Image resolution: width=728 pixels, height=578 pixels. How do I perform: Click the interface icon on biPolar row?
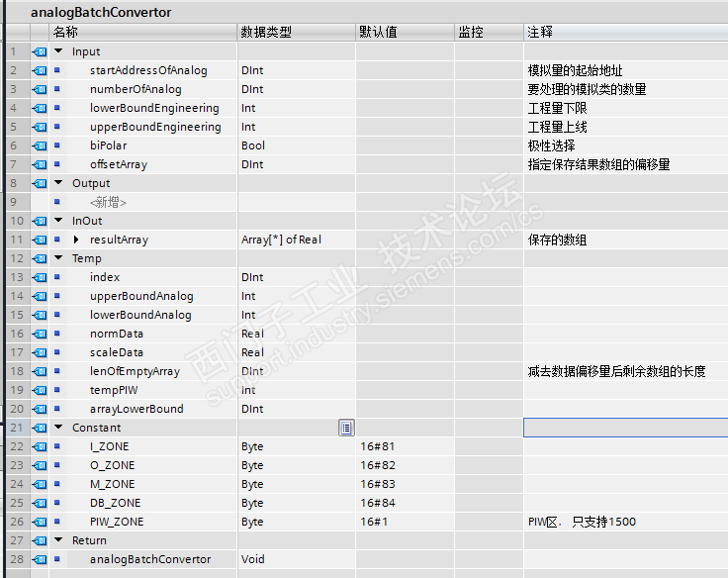pyautogui.click(x=40, y=145)
